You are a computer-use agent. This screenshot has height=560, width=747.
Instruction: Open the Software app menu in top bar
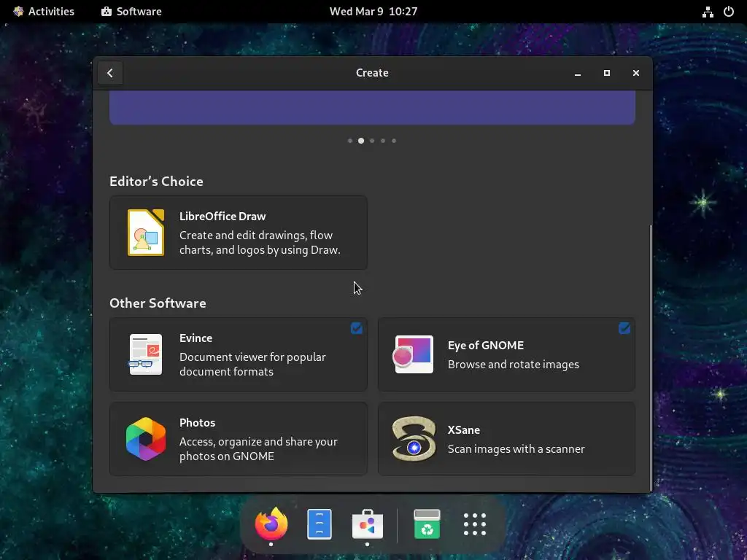coord(131,12)
